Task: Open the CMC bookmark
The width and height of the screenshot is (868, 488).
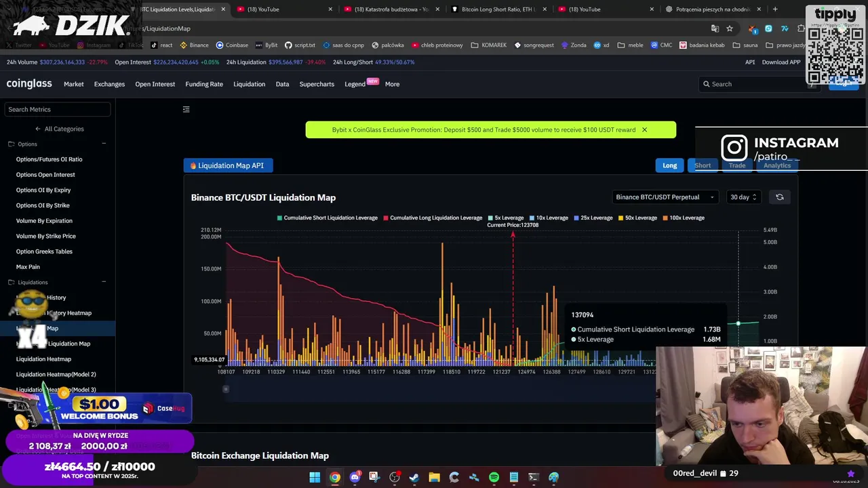Action: (x=662, y=45)
